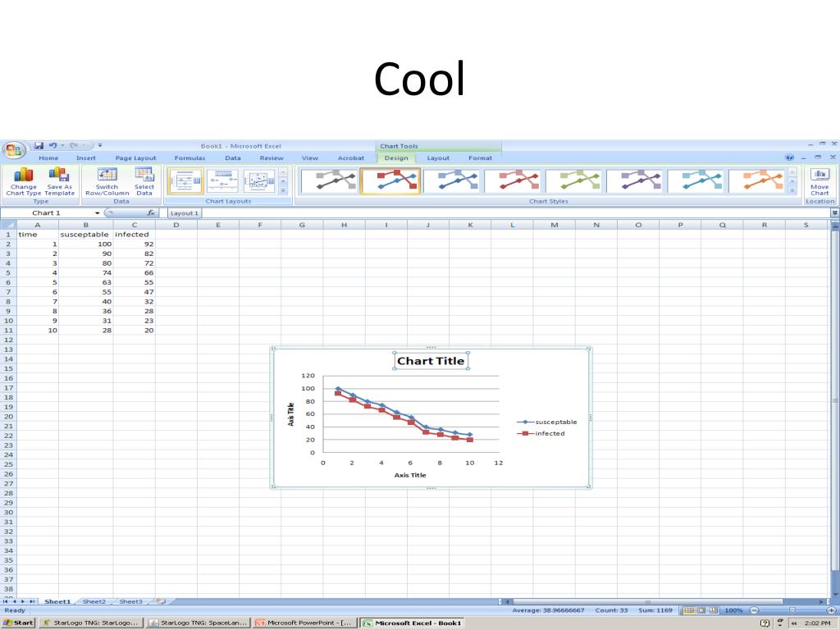This screenshot has width=840, height=630.
Task: Apply the orange chart style
Action: click(757, 181)
